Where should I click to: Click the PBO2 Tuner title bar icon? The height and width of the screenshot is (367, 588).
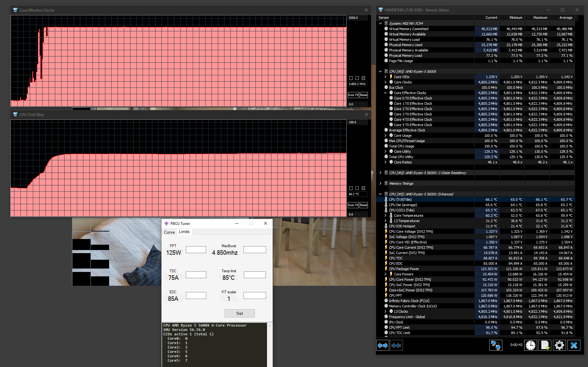click(x=166, y=223)
